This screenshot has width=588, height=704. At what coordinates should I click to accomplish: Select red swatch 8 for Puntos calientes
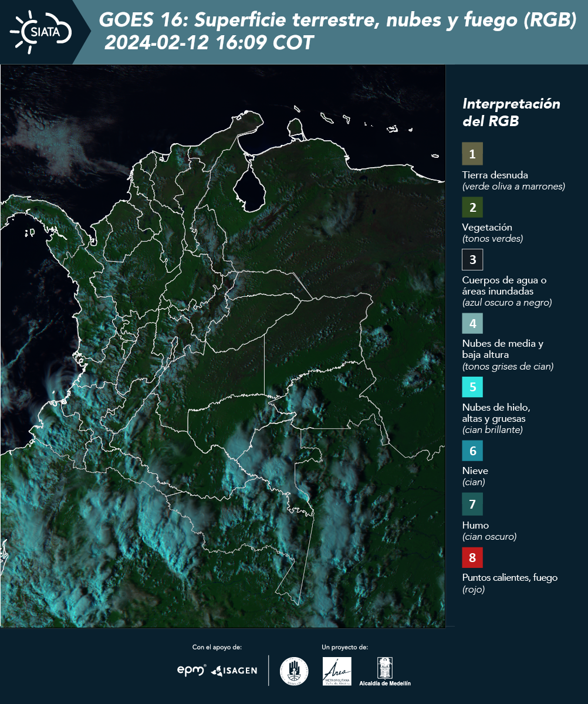[x=472, y=557]
